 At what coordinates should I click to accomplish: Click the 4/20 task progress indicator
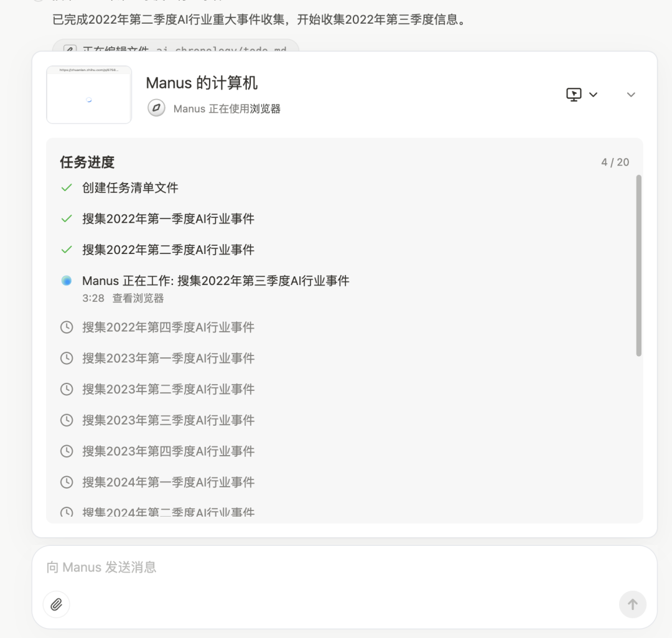point(615,162)
